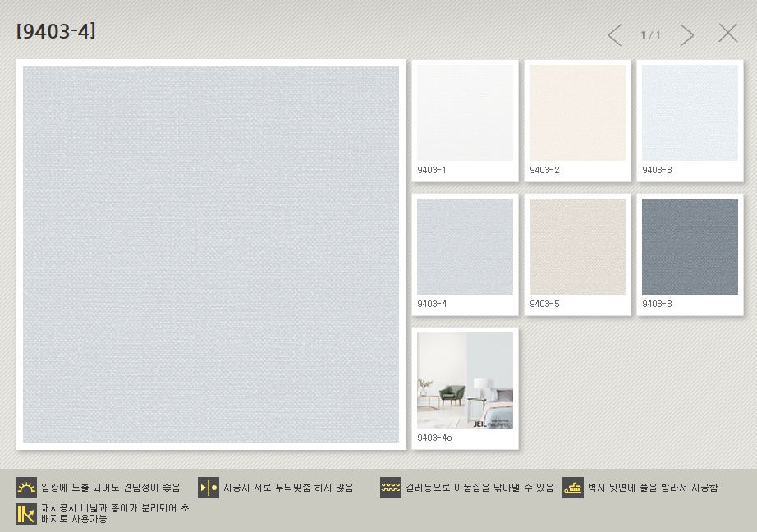Choose the dark slate 9403-8 swatch

click(690, 247)
